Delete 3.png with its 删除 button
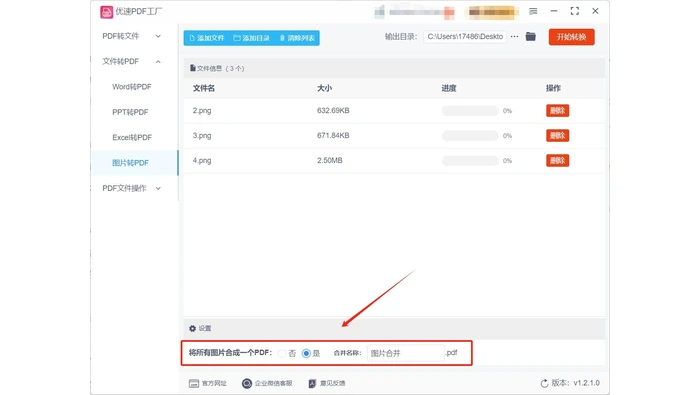 tap(557, 136)
